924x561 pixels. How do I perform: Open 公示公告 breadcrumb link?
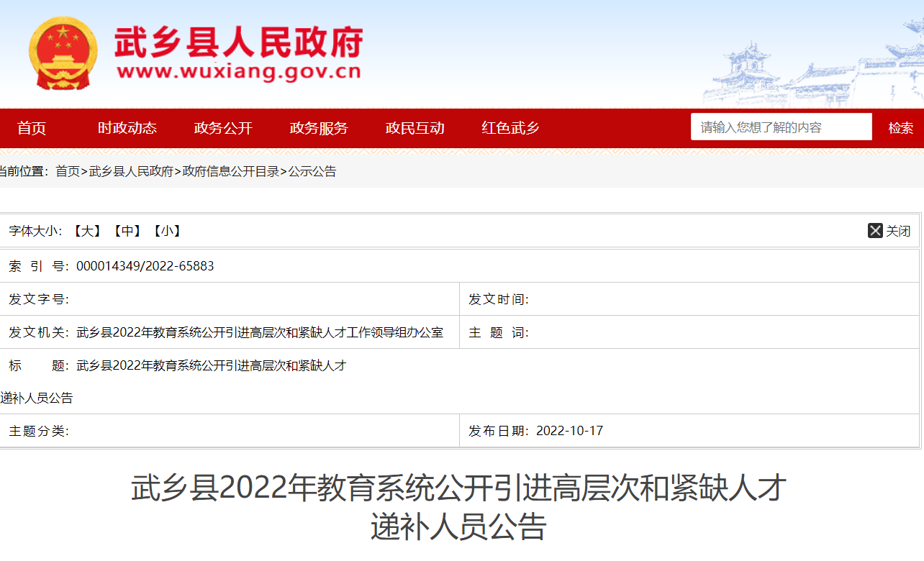coord(312,171)
